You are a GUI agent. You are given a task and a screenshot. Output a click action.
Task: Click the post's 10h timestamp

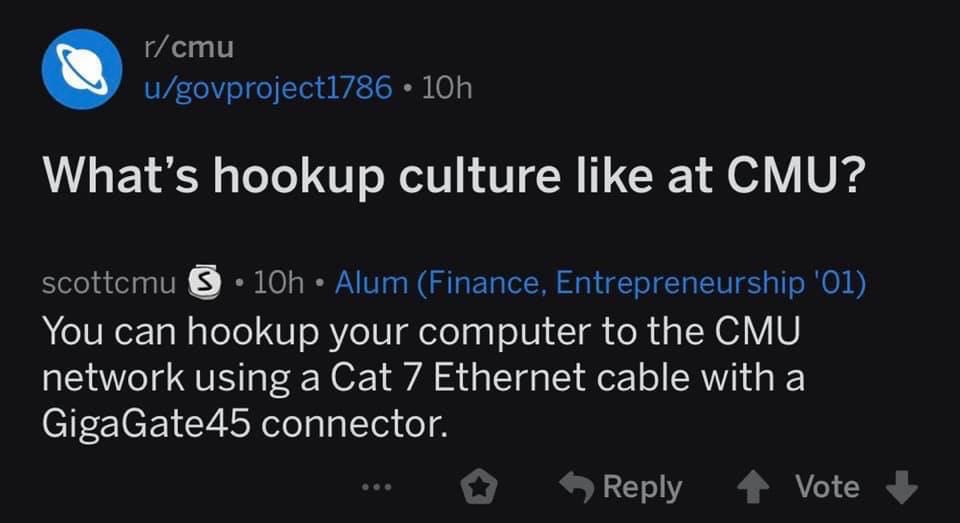447,87
